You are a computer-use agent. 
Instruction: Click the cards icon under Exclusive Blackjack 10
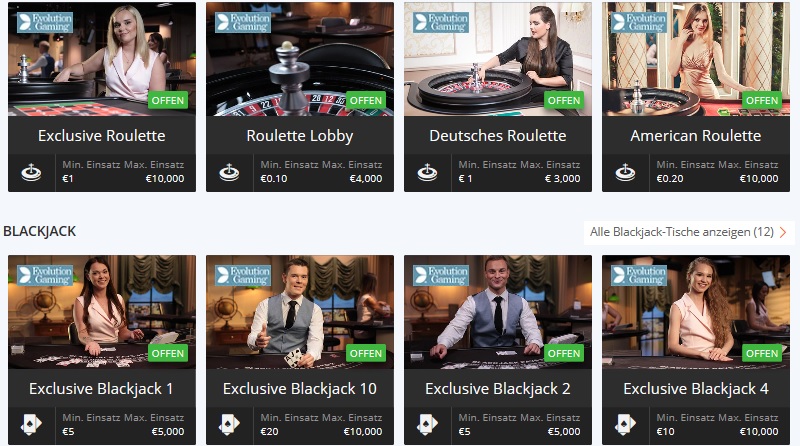click(x=229, y=424)
